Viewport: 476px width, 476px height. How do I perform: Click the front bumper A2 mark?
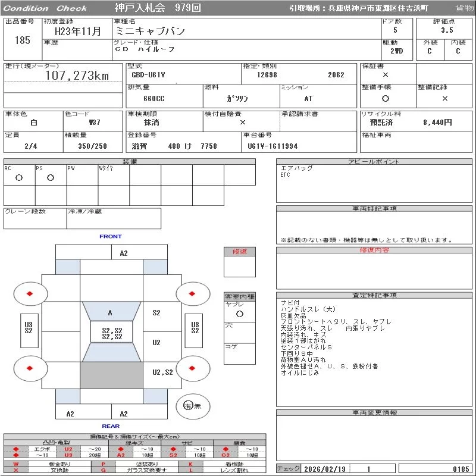(123, 253)
